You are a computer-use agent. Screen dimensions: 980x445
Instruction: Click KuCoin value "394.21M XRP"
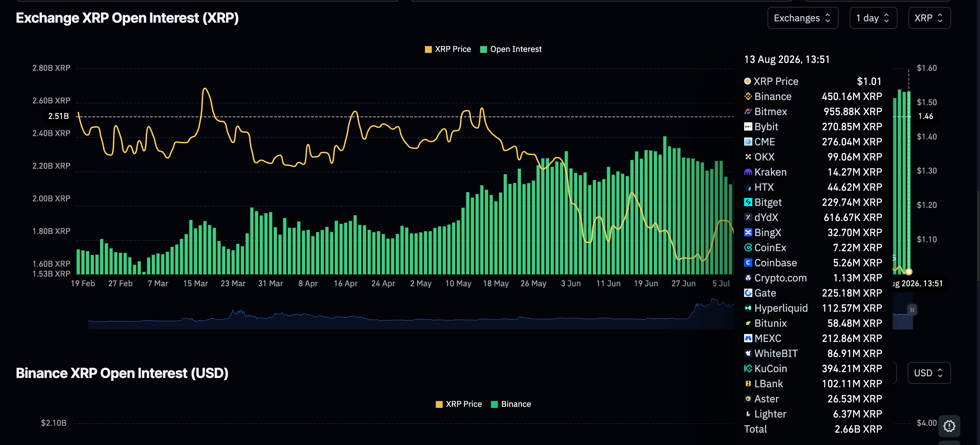point(852,369)
